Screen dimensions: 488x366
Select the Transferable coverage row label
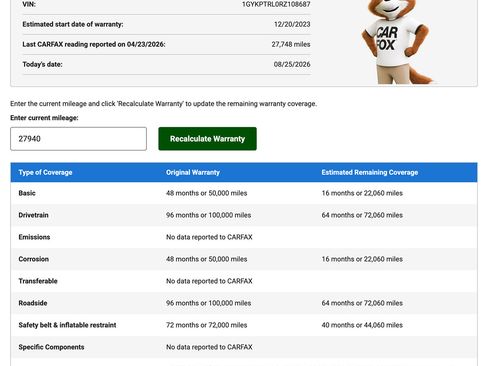point(38,281)
